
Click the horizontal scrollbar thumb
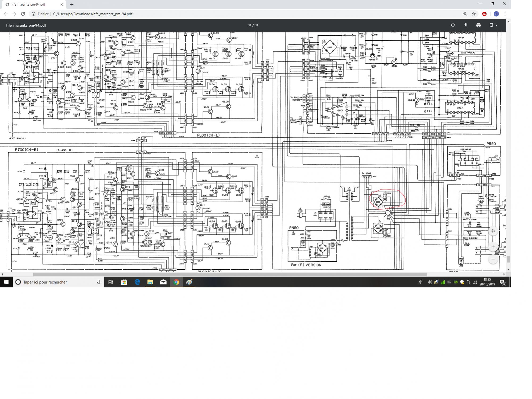[230, 274]
